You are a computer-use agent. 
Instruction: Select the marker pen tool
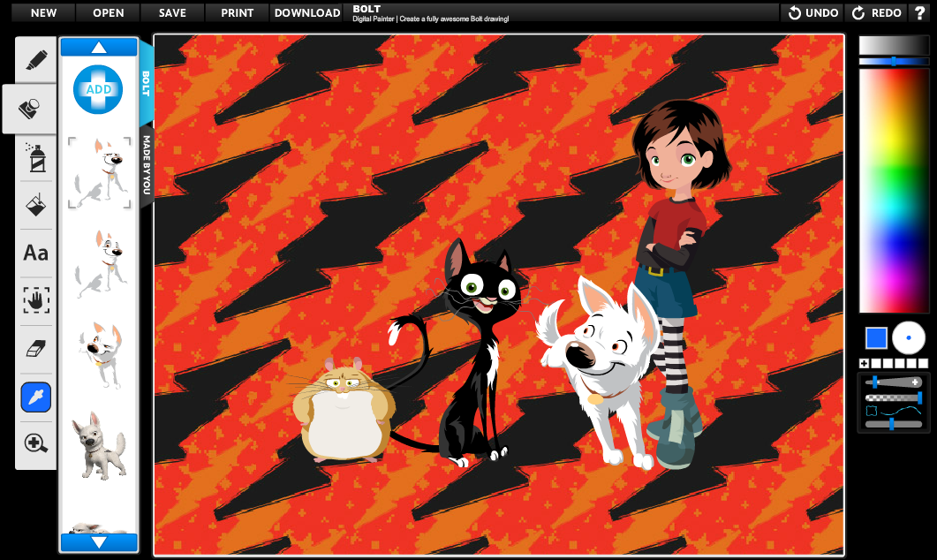(x=36, y=60)
